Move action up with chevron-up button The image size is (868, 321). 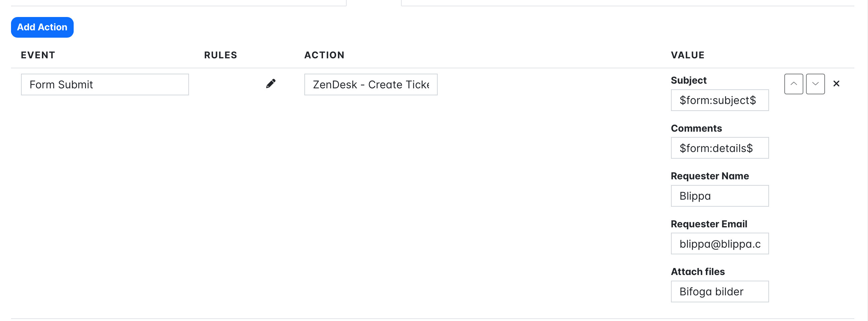pyautogui.click(x=793, y=84)
